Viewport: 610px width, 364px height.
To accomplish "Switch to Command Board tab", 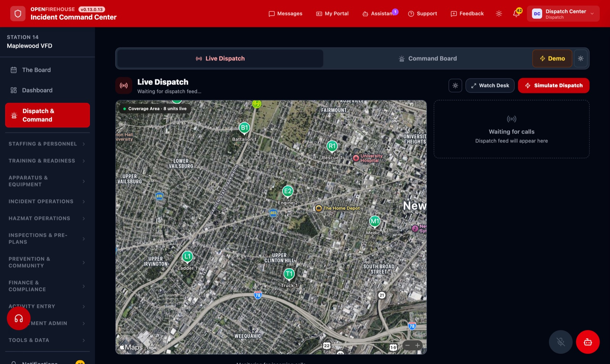I will [427, 59].
